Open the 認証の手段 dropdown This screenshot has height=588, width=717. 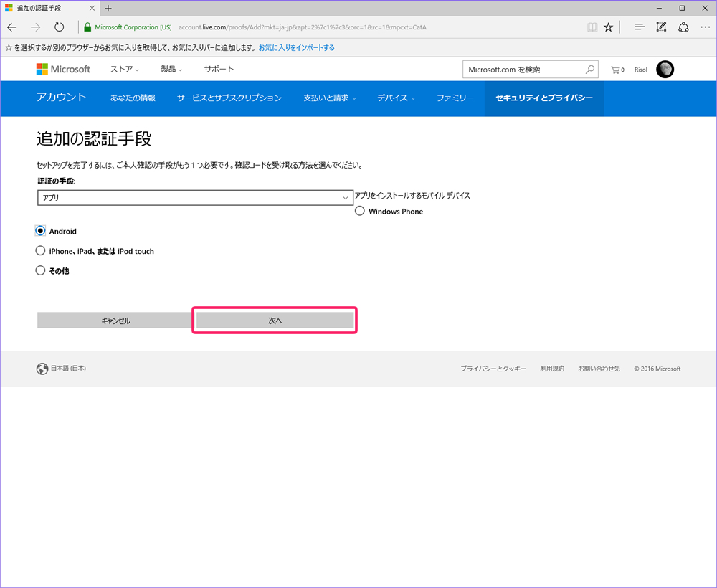[195, 197]
